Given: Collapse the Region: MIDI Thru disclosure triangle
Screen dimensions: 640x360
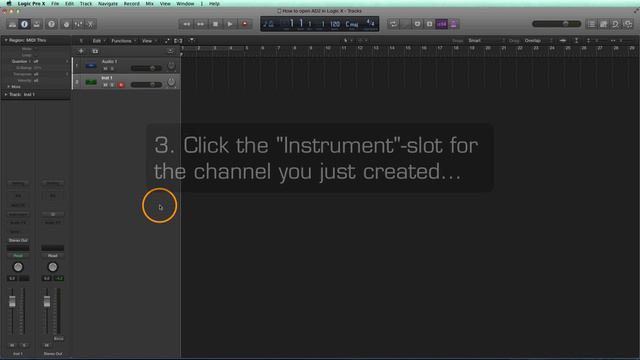Looking at the screenshot, I should (x=6, y=40).
